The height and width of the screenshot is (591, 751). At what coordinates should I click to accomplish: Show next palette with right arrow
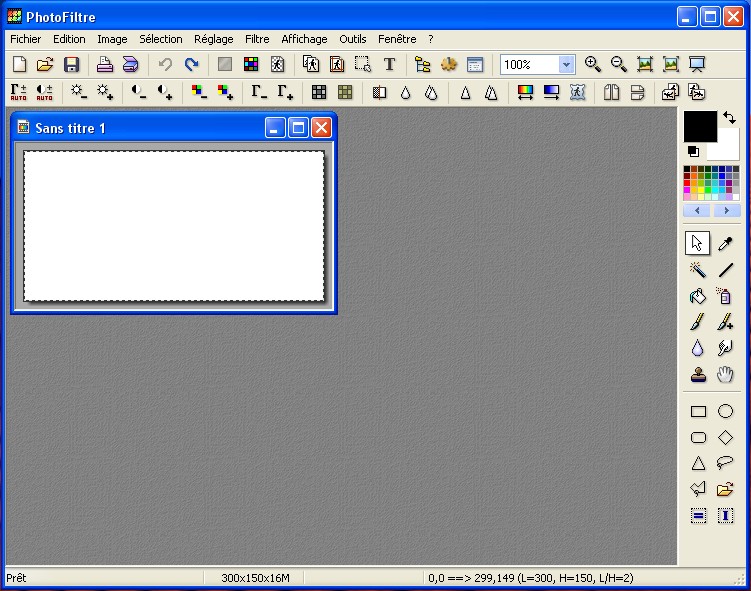coord(727,210)
